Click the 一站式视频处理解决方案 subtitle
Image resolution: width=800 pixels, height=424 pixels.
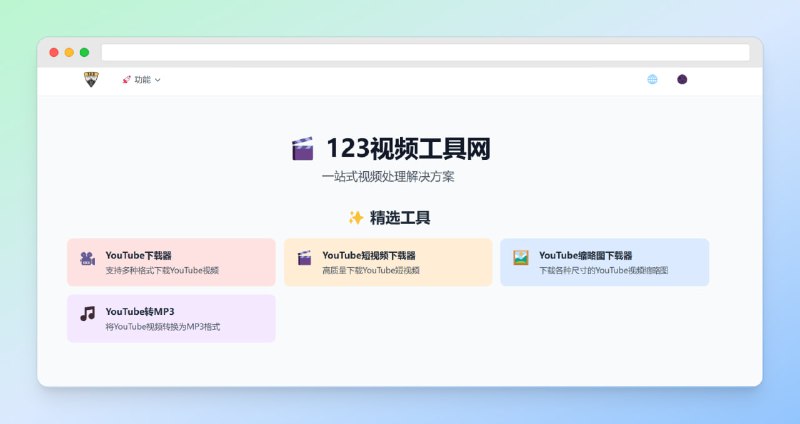388,177
